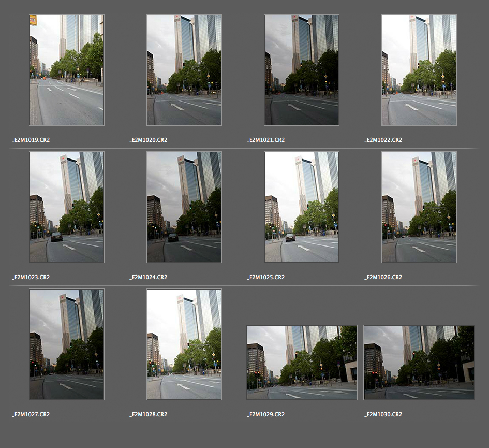Select the _E2M1023.CR2 thumbnail with car
489x448 pixels.
[66, 207]
